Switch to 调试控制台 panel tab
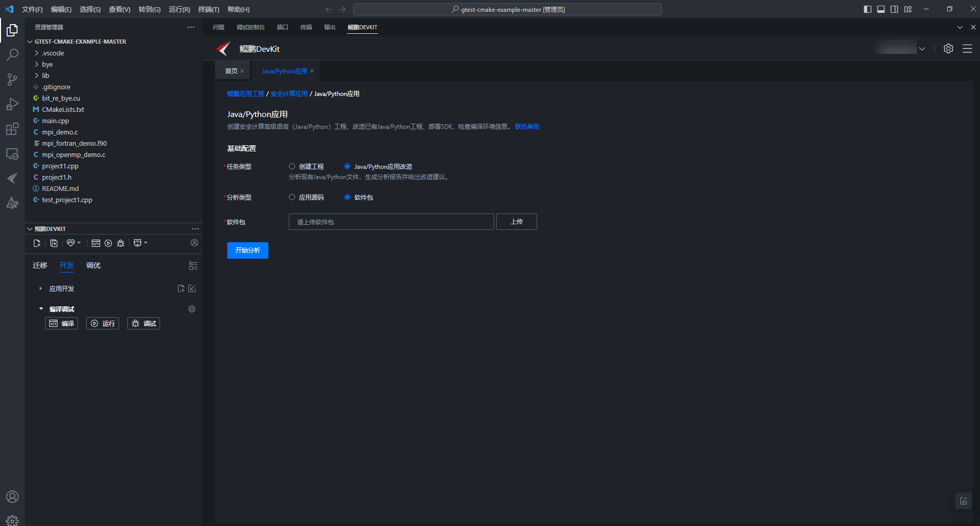The width and height of the screenshot is (980, 526). pos(250,27)
